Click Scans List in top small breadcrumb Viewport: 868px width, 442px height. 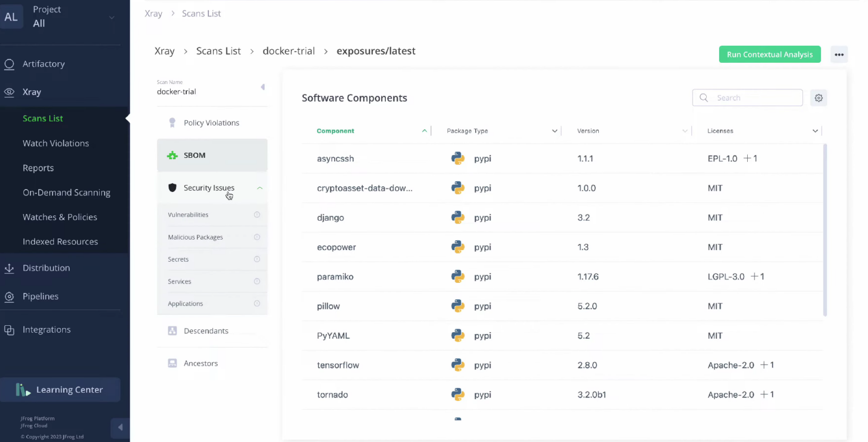pos(201,14)
